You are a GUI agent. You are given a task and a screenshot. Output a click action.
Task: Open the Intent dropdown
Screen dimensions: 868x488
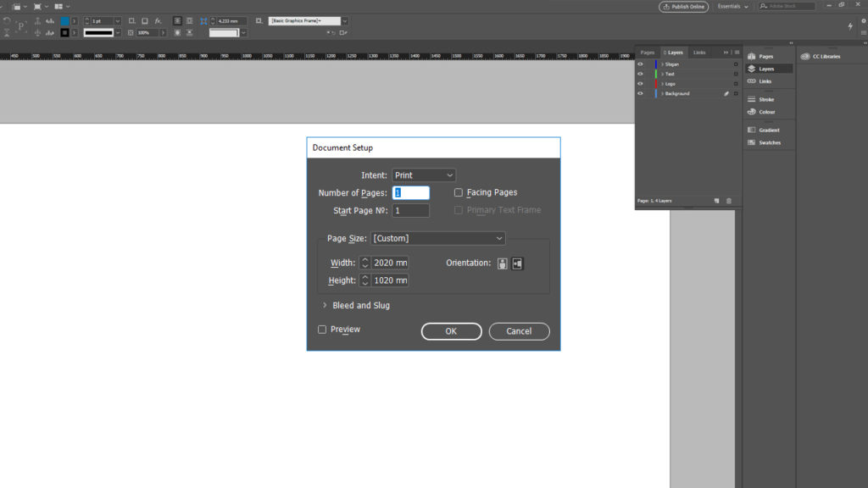pyautogui.click(x=423, y=175)
